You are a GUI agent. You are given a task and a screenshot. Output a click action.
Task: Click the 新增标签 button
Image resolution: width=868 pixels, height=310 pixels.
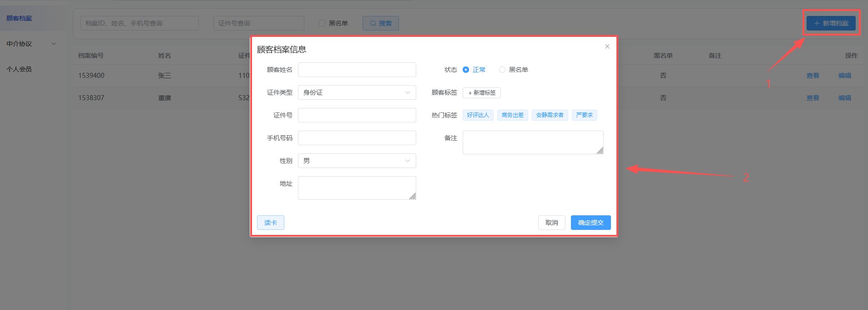click(x=482, y=93)
